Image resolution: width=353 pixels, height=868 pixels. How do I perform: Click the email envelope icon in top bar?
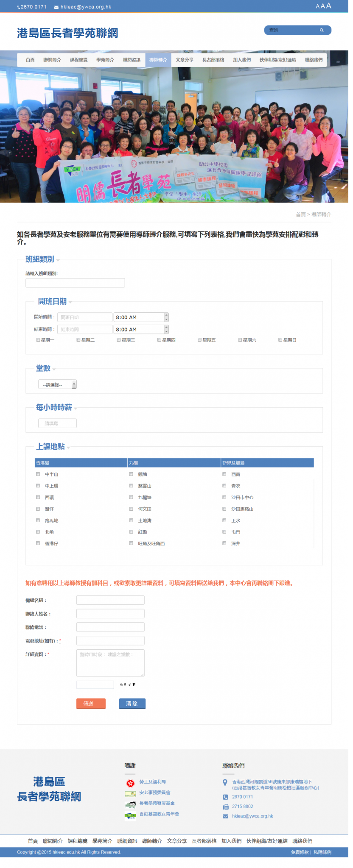pos(56,7)
